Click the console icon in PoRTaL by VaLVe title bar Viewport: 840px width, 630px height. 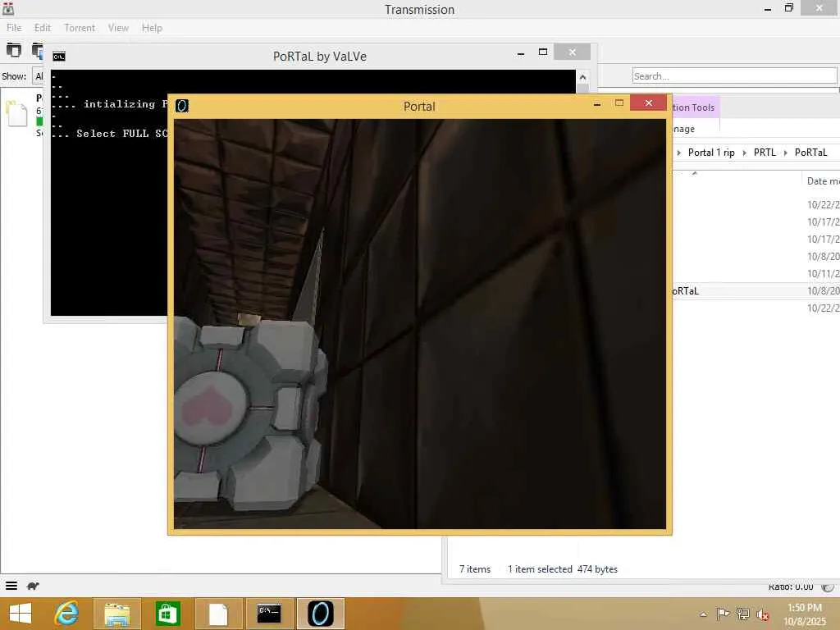59,57
